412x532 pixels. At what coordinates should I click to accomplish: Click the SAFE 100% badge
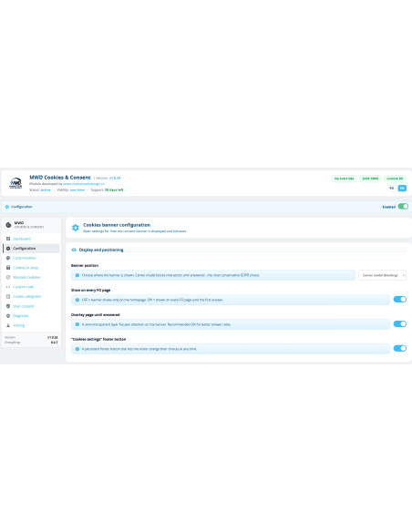click(370, 179)
